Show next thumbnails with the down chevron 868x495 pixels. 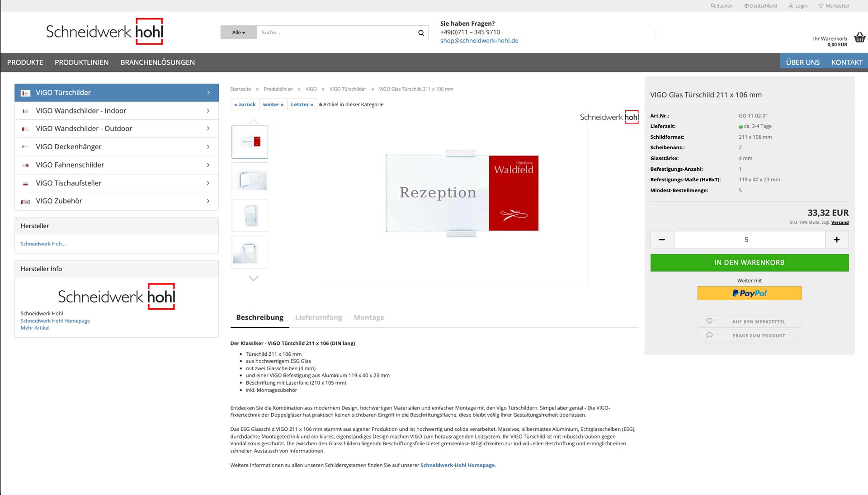tap(254, 278)
